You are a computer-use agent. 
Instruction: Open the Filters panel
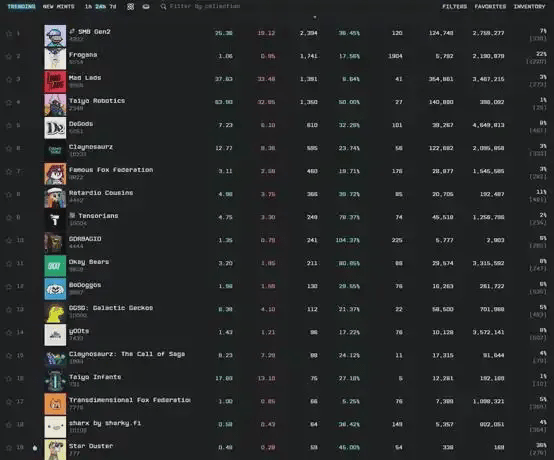click(x=454, y=7)
